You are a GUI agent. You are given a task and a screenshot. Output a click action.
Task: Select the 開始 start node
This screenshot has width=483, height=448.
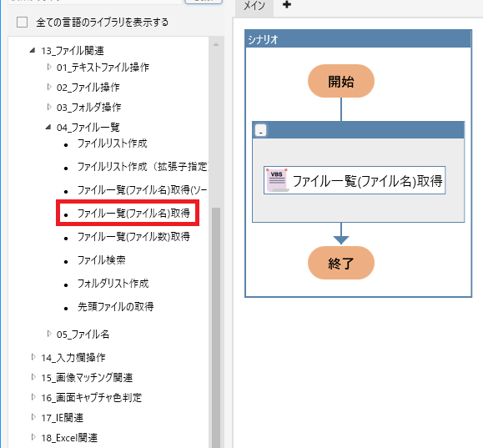pyautogui.click(x=341, y=81)
